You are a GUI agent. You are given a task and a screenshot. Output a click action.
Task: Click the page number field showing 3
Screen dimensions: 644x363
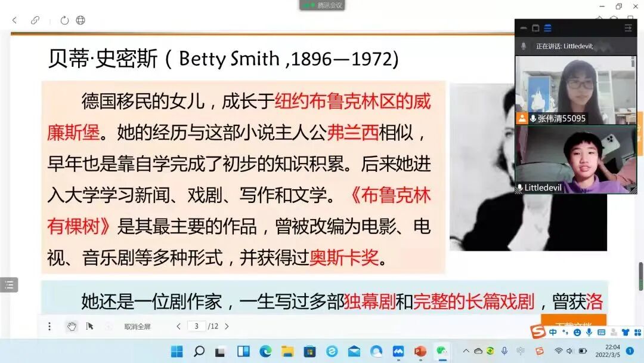pyautogui.click(x=197, y=326)
